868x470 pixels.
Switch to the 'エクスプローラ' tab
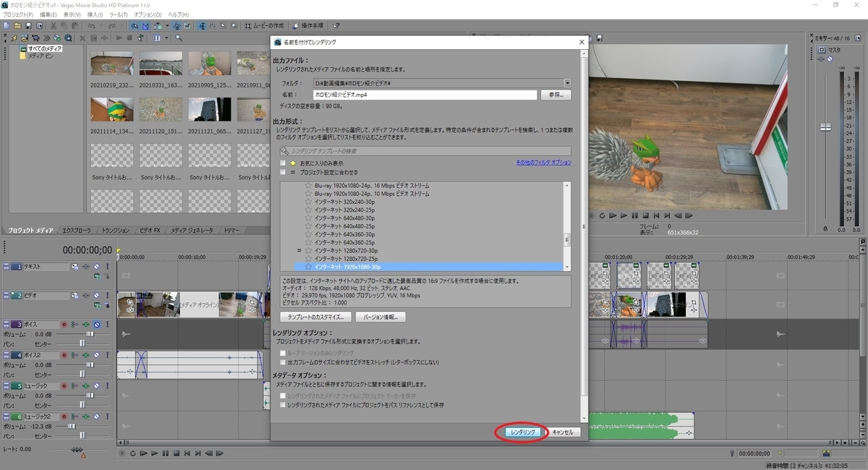click(x=78, y=230)
